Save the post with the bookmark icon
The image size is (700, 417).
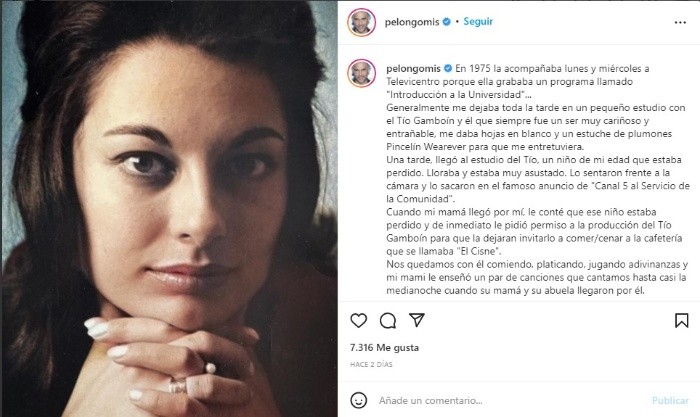coord(681,321)
